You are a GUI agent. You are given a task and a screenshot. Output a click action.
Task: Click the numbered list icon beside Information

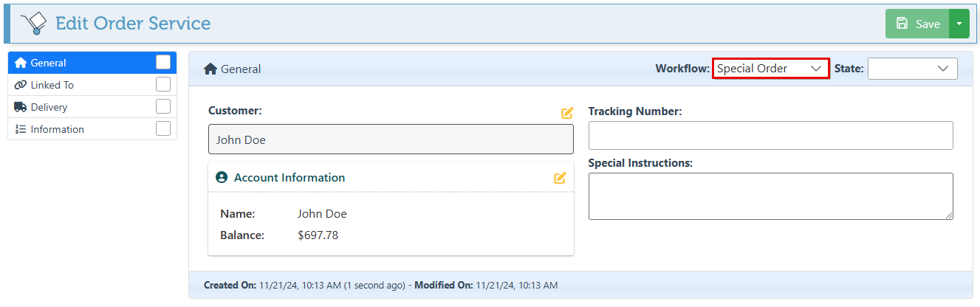click(x=21, y=129)
